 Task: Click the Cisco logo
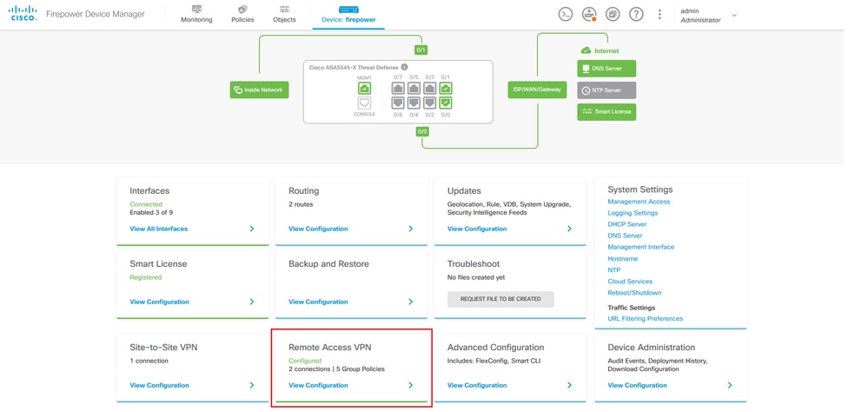coord(23,14)
